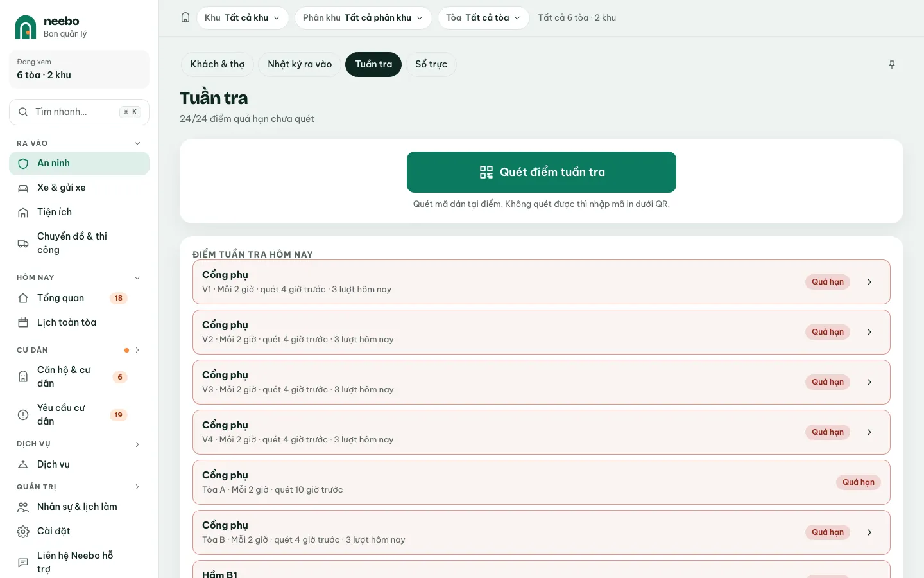The image size is (924, 578).
Task: Expand the QUẢN TRỊ sidebar section
Action: 137,487
